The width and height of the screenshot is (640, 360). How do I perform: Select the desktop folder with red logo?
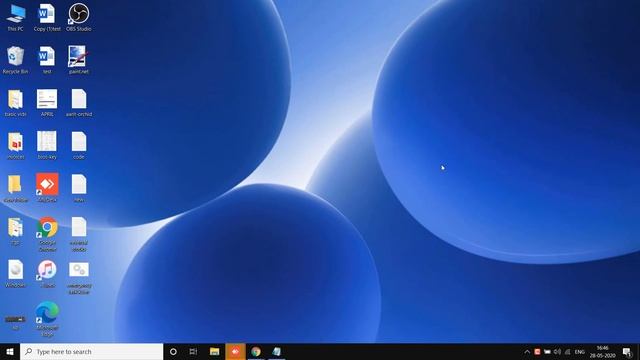coord(16,145)
